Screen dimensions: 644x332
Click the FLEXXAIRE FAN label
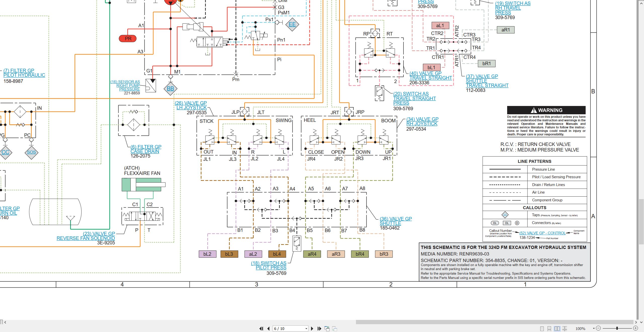click(142, 173)
